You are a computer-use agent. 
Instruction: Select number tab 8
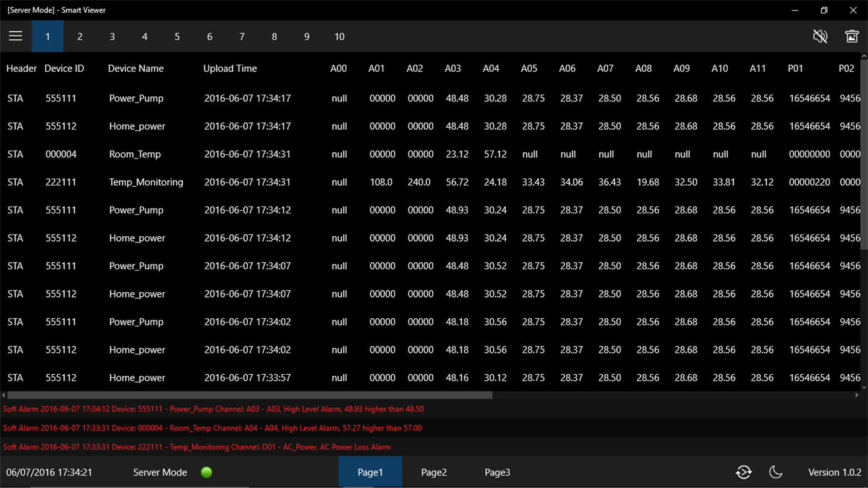[x=274, y=36]
